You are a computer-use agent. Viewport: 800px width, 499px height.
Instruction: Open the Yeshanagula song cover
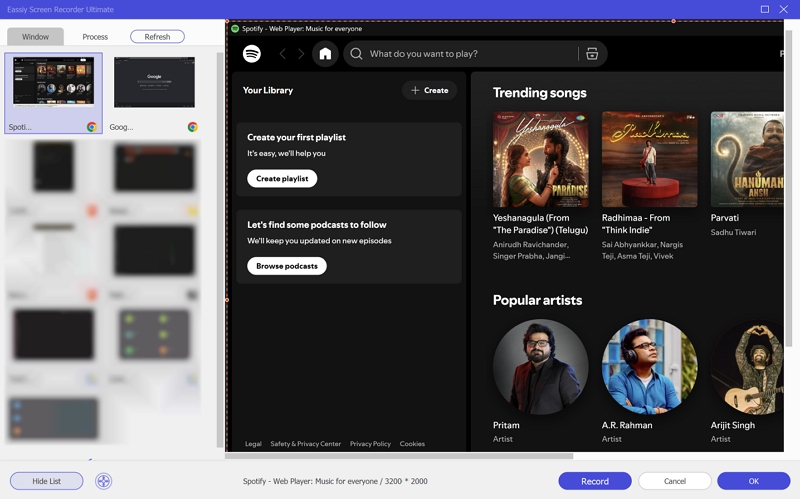540,160
